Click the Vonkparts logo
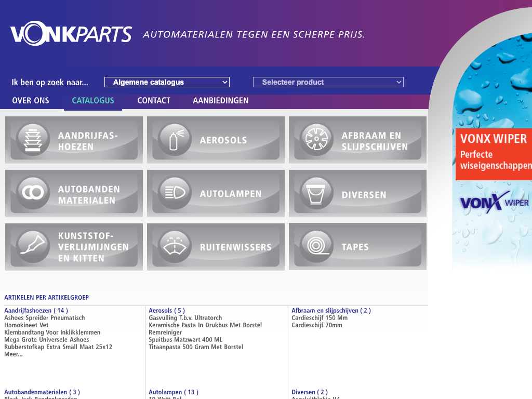Screen dimensions: 532x399 click(71, 35)
